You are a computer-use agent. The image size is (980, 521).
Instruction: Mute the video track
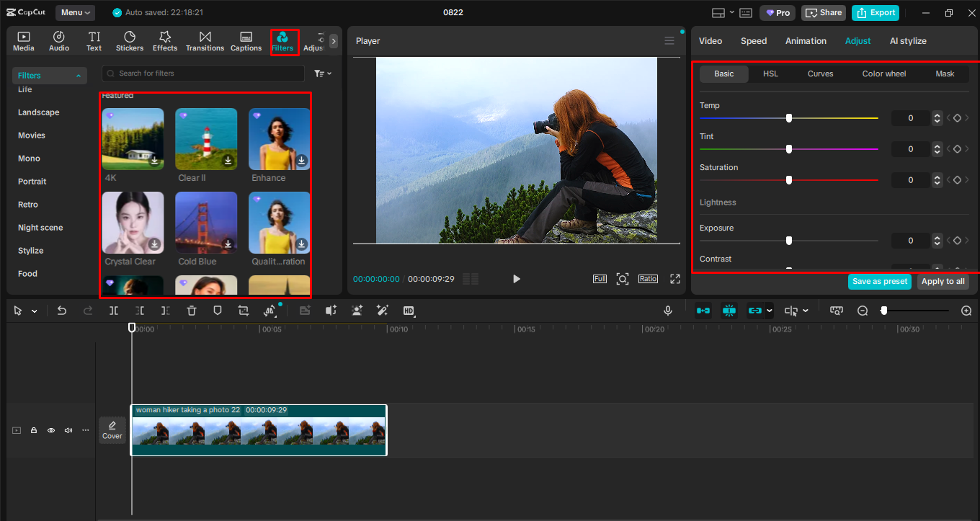pos(68,429)
